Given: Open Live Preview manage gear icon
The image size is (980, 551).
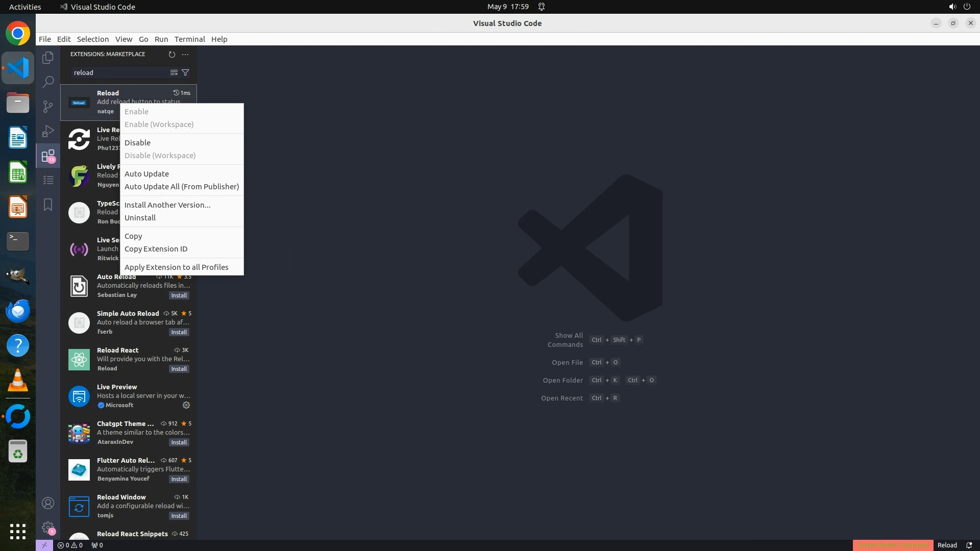Looking at the screenshot, I should click(186, 405).
